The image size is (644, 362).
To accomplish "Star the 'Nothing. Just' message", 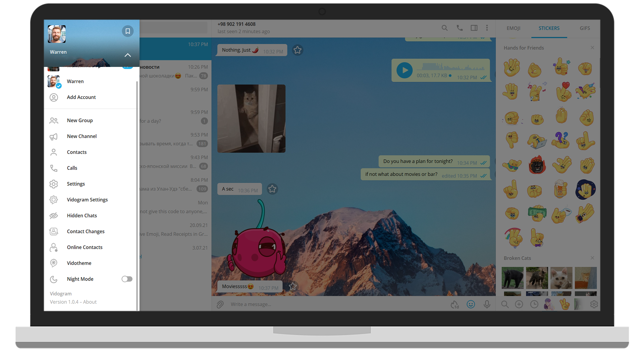I will (298, 50).
